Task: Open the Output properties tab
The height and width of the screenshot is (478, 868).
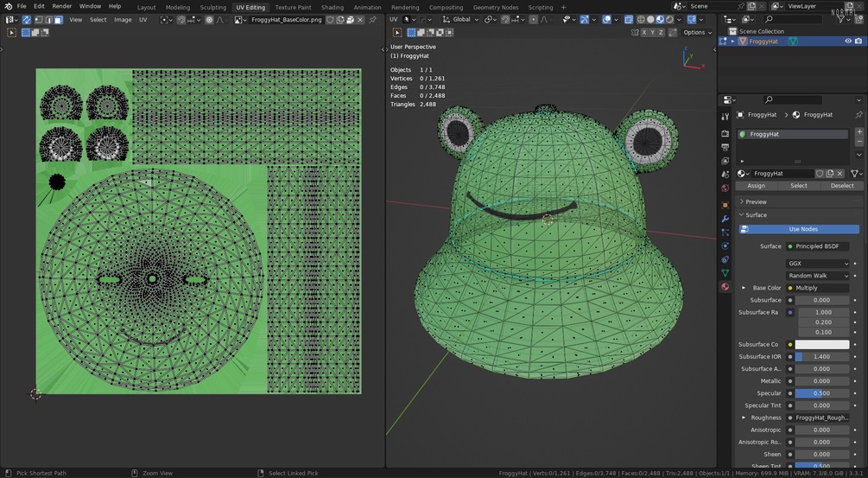Action: 725,147
